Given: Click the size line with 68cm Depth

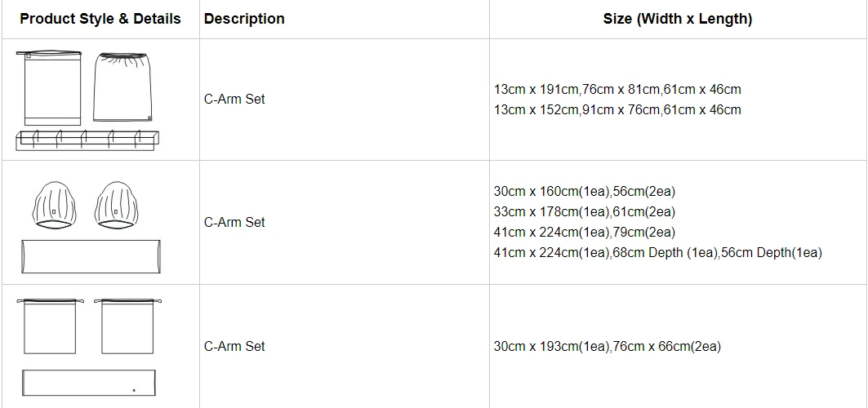Looking at the screenshot, I should pos(657,253).
